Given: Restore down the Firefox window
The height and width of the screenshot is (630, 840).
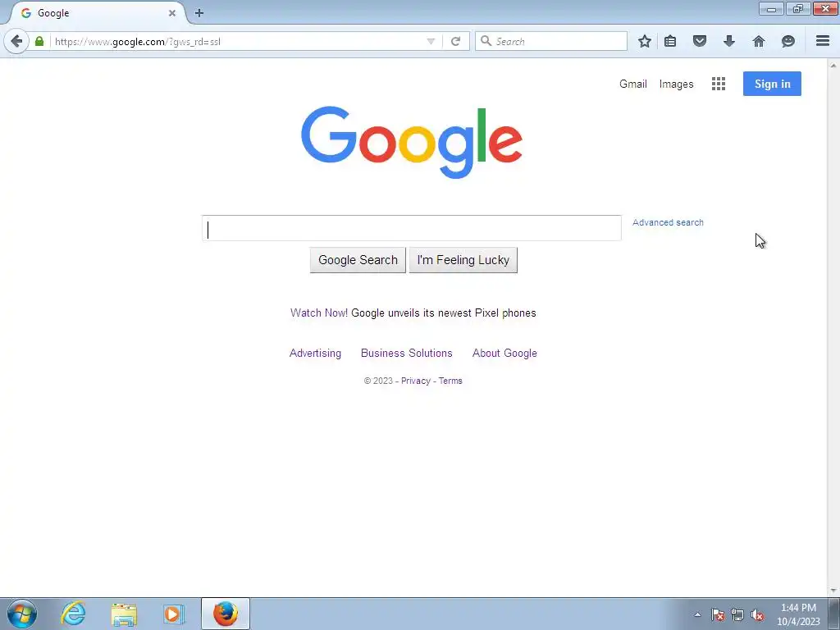Looking at the screenshot, I should click(x=797, y=8).
